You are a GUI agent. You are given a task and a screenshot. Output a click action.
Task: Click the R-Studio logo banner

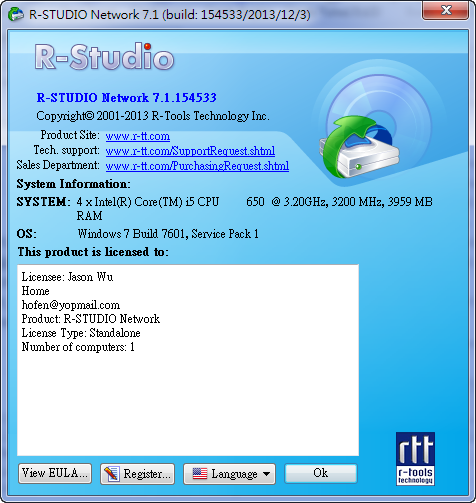click(x=104, y=57)
